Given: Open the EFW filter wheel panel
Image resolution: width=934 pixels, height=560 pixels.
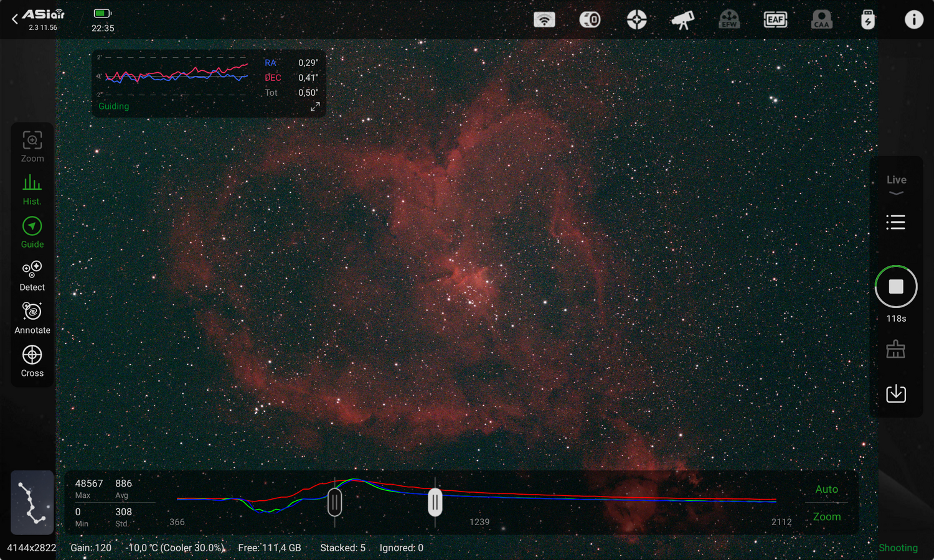Looking at the screenshot, I should [729, 19].
